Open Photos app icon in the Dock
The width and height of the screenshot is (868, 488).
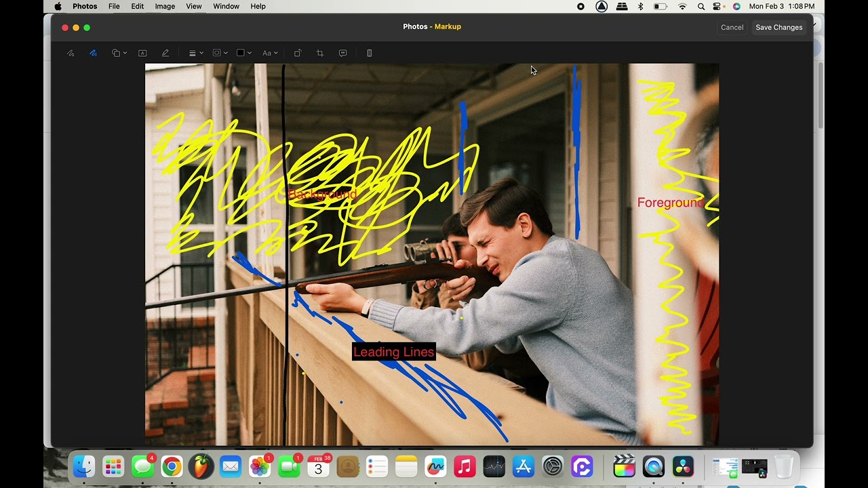[260, 466]
